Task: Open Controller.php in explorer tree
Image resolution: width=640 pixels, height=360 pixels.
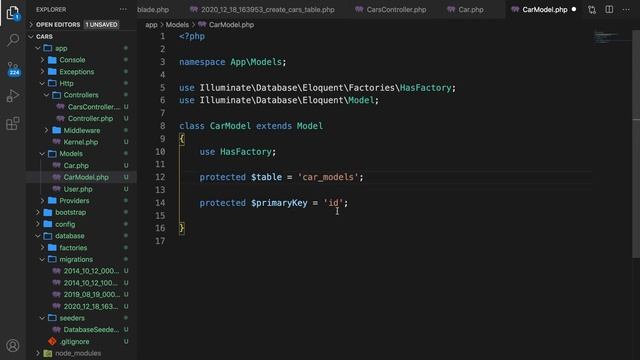Action: tap(90, 118)
